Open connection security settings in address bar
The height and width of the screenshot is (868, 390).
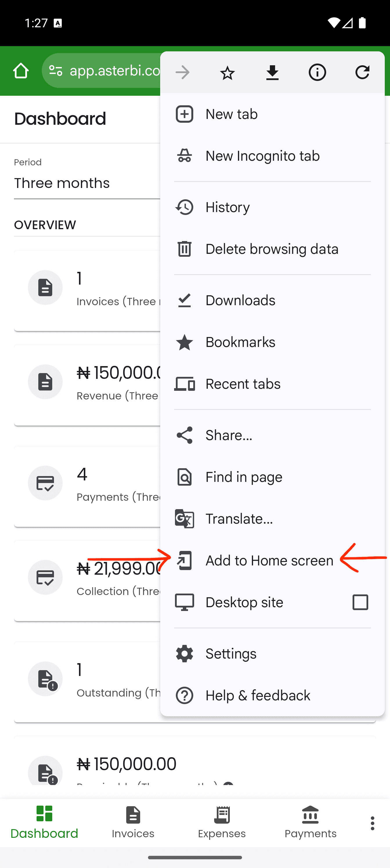click(x=56, y=71)
